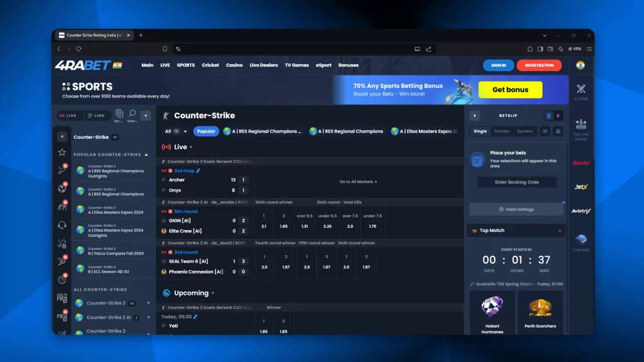Open the Bonuses menu item
This screenshot has height=362, width=644.
tap(348, 65)
